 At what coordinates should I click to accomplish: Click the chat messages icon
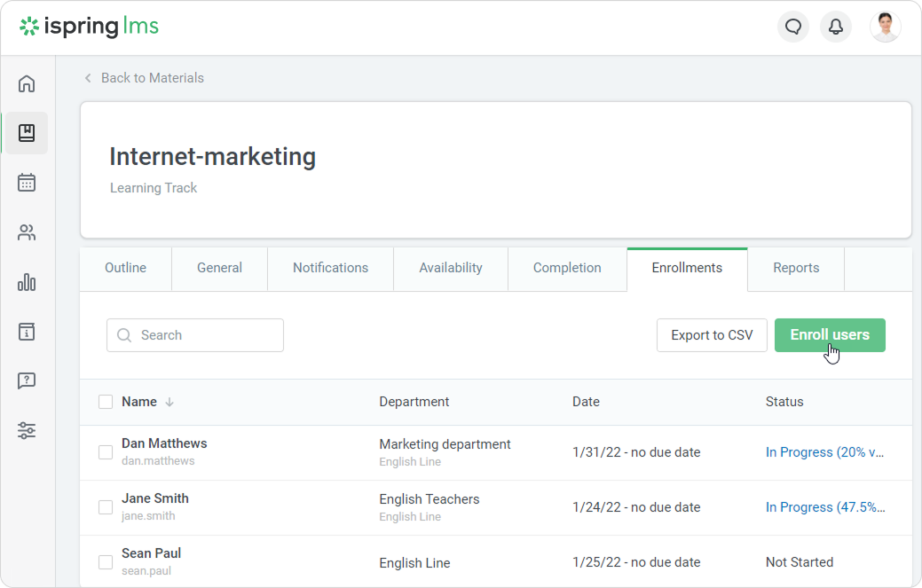point(793,27)
